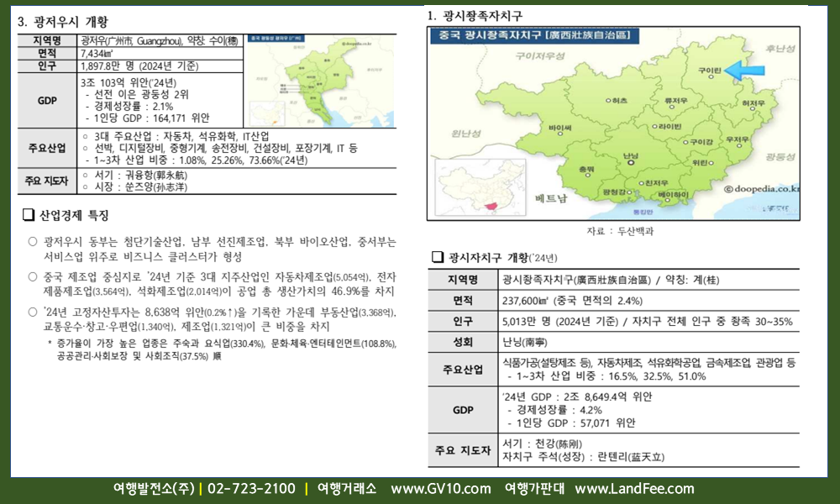Click the 구이강 label on the map
The image size is (840, 504).
click(x=701, y=142)
